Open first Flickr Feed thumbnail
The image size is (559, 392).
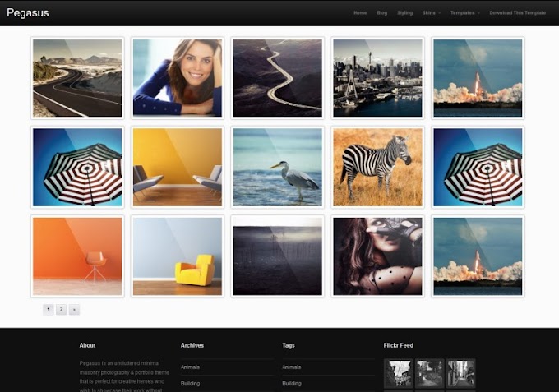point(398,373)
